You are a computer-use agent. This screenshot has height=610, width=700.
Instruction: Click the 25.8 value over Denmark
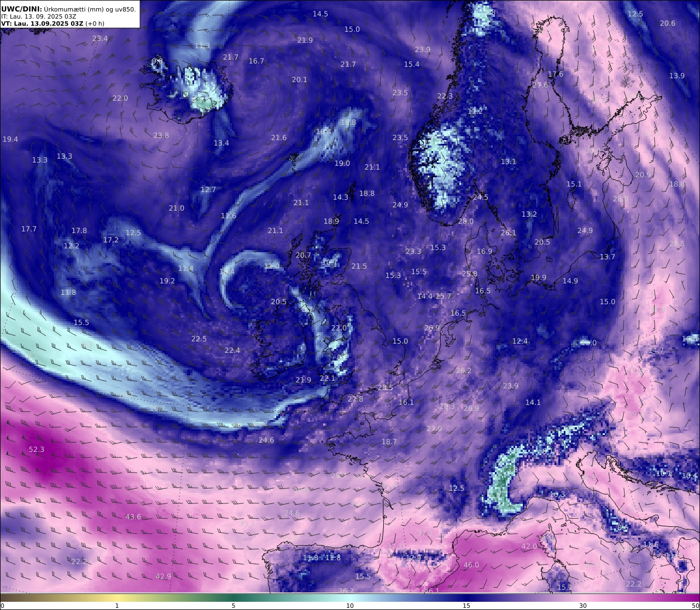pos(470,274)
